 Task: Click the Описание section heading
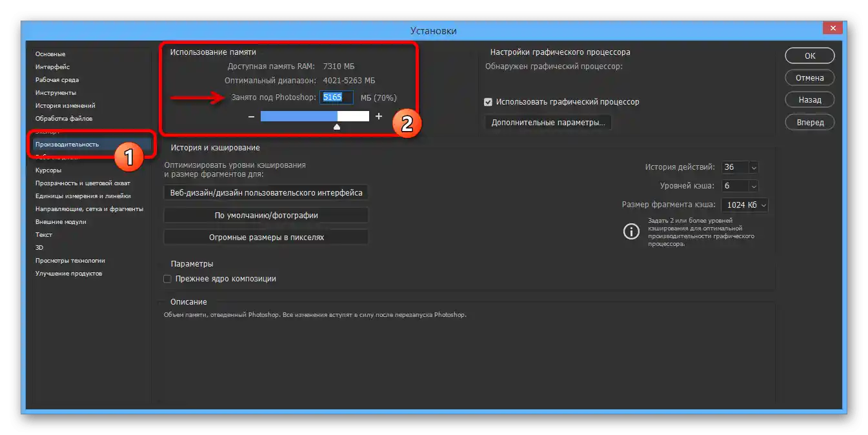188,302
